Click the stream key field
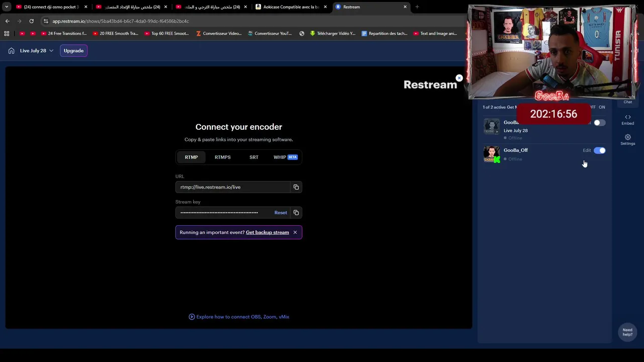 tap(224, 213)
